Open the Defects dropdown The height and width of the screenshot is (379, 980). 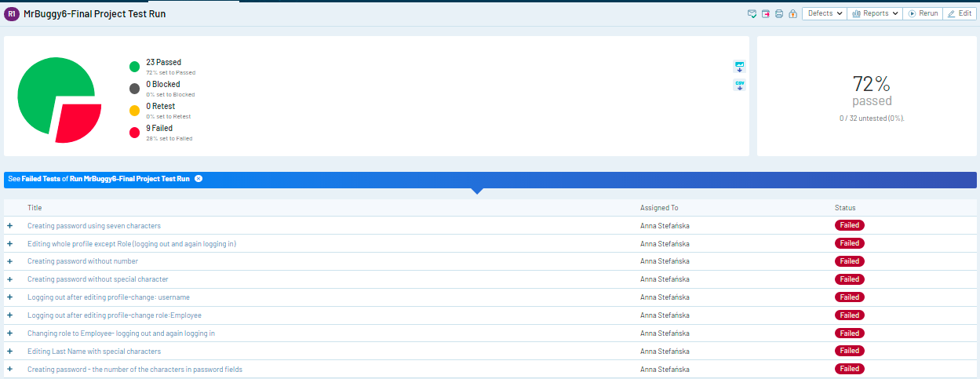pos(824,13)
